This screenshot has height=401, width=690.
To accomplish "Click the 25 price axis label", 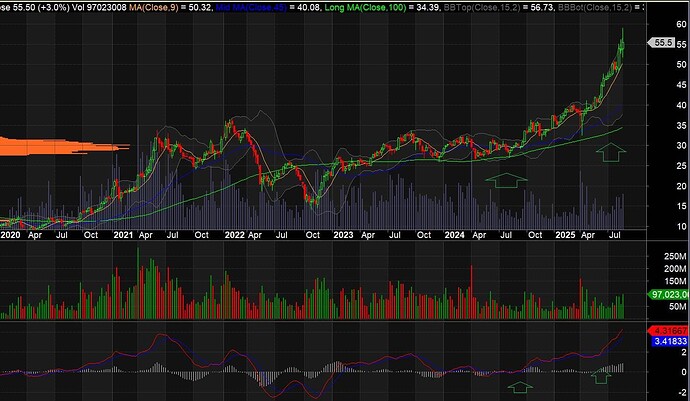I will (x=682, y=166).
